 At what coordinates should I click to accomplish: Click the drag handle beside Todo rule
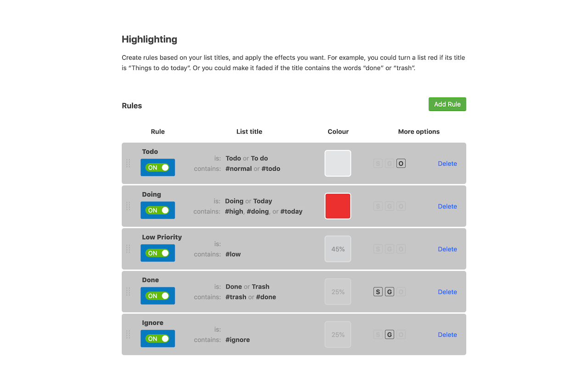(x=129, y=163)
